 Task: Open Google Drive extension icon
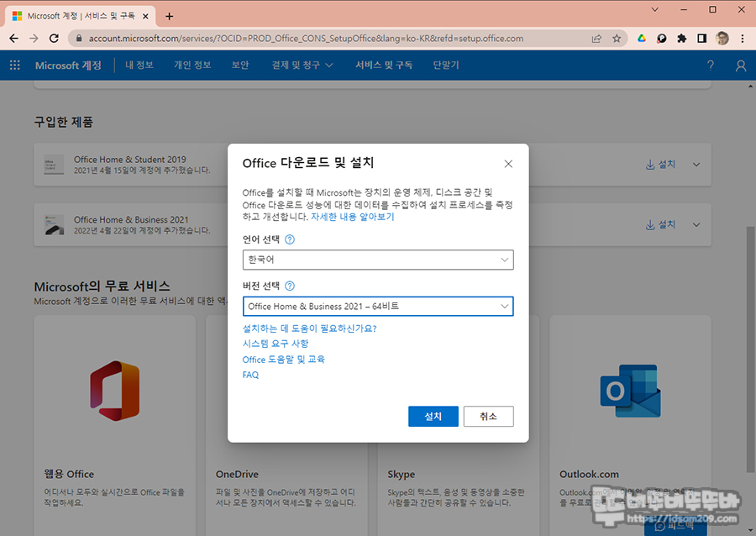click(x=641, y=39)
